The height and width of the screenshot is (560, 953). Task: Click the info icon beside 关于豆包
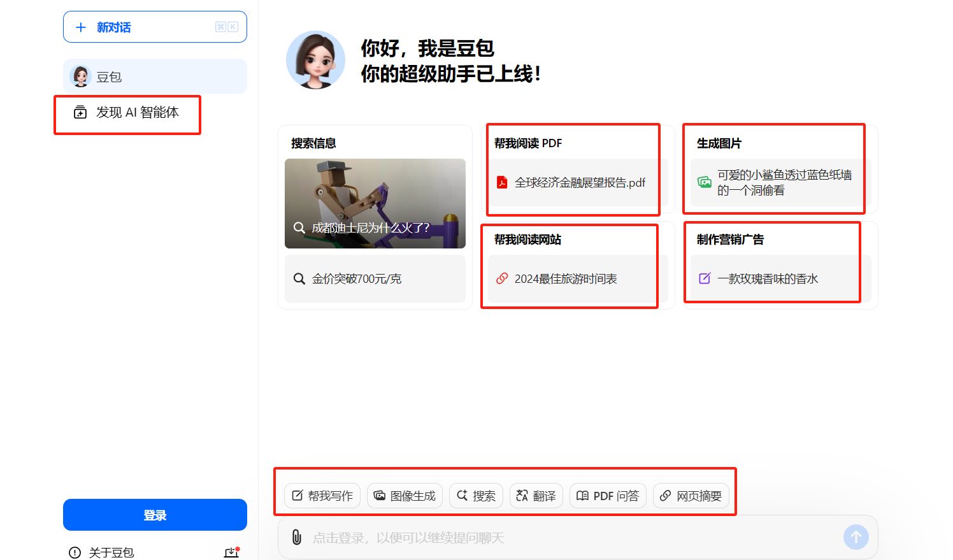(75, 552)
